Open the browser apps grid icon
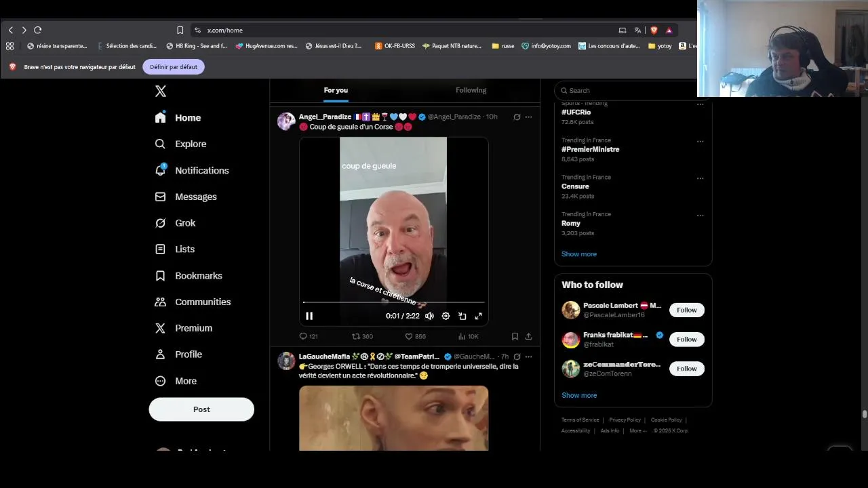Viewport: 868px width, 488px height. [9, 46]
